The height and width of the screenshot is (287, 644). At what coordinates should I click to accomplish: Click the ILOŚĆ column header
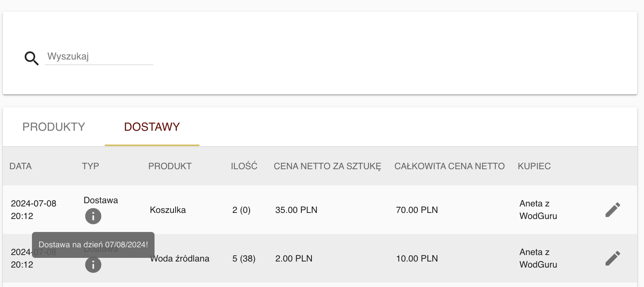(244, 166)
